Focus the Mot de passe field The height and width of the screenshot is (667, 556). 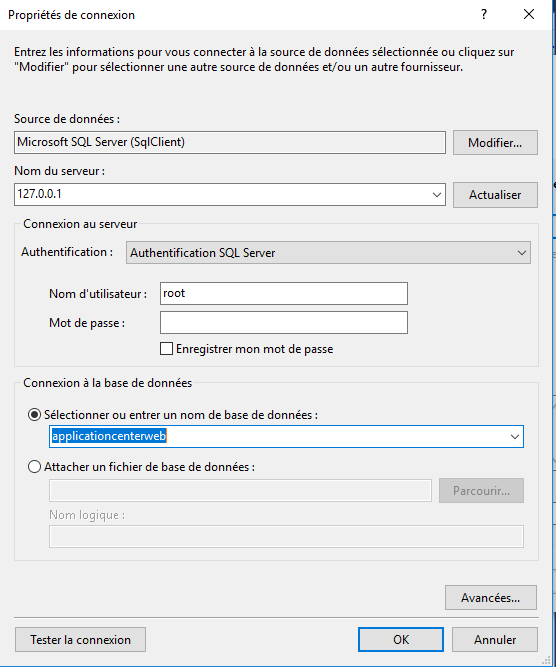point(284,322)
